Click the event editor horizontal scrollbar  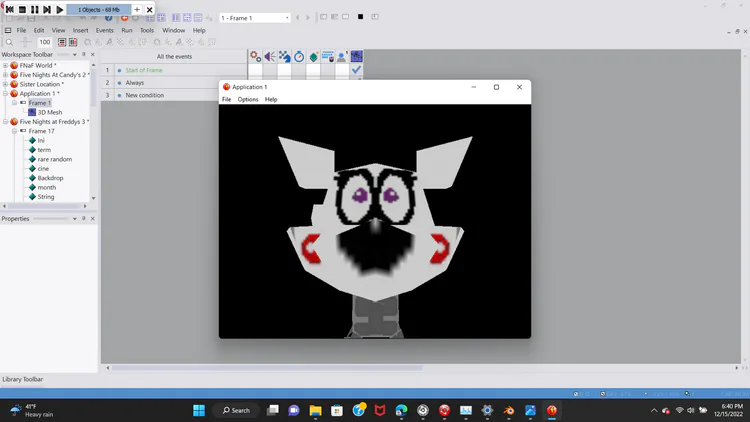click(x=267, y=367)
